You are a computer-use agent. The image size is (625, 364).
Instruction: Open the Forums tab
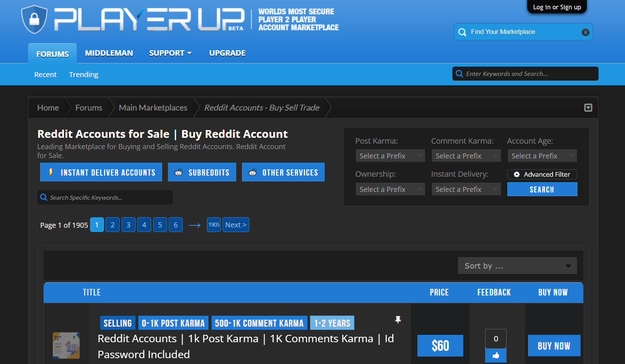click(52, 54)
